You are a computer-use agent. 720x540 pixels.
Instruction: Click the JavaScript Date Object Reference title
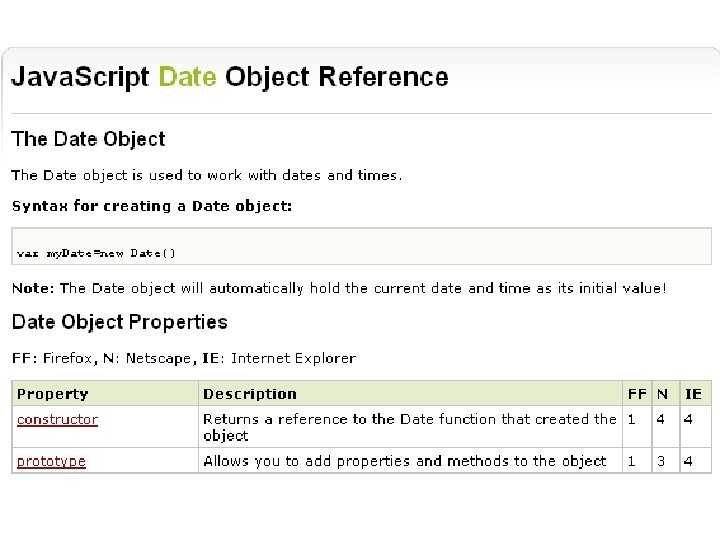[230, 77]
